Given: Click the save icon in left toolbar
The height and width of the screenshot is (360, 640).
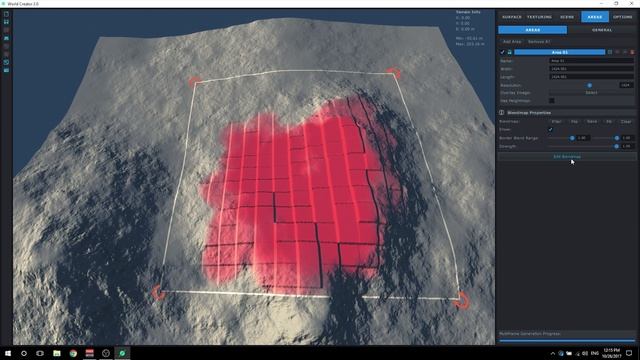Looking at the screenshot, I should point(6,22).
